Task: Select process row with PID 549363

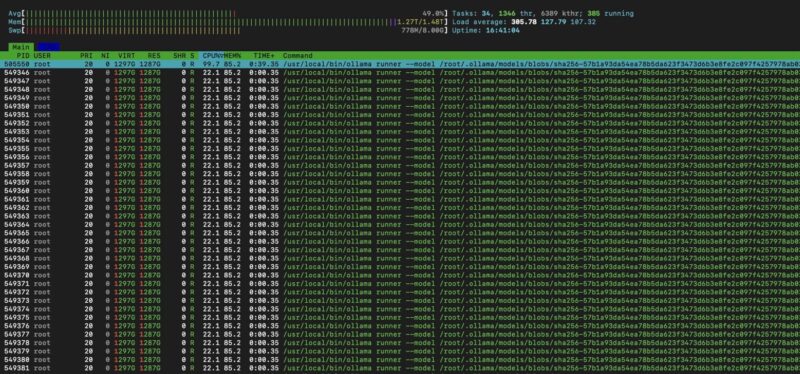Action: [400, 216]
